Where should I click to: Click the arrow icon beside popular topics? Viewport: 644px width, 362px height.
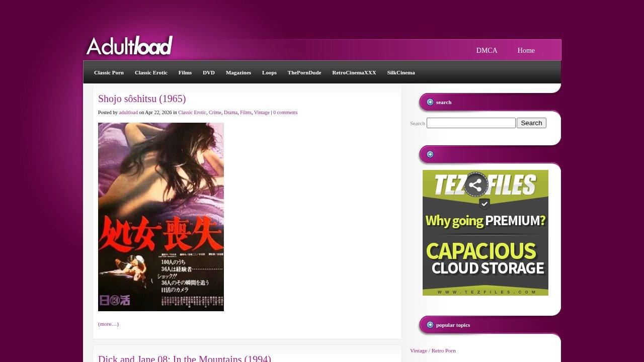(x=430, y=325)
